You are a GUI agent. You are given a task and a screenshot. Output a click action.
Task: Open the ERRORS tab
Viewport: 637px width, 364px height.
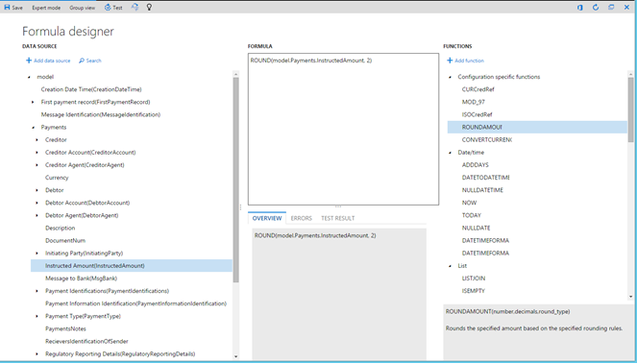point(302,218)
